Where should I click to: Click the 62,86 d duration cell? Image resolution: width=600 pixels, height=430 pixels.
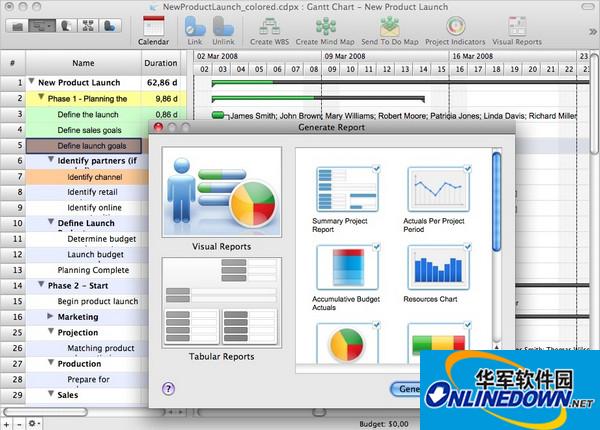pyautogui.click(x=162, y=83)
